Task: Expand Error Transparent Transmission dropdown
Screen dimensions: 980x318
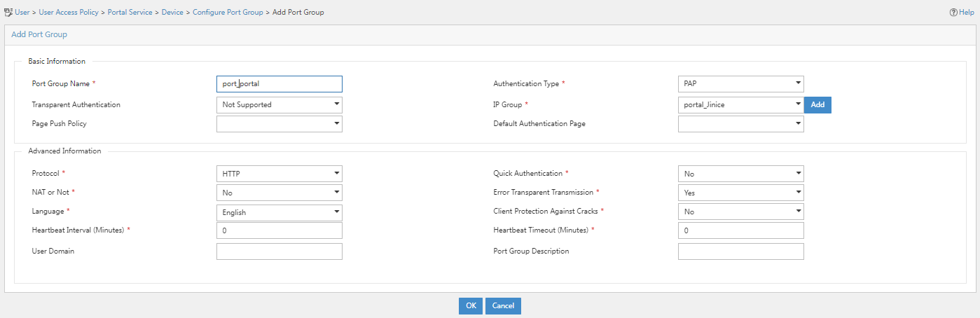Action: click(741, 193)
